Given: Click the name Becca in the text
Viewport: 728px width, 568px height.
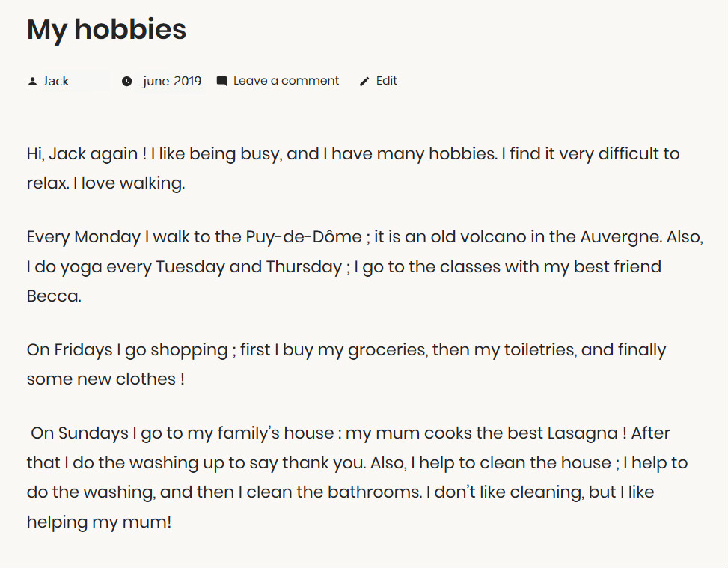Looking at the screenshot, I should 52,296.
